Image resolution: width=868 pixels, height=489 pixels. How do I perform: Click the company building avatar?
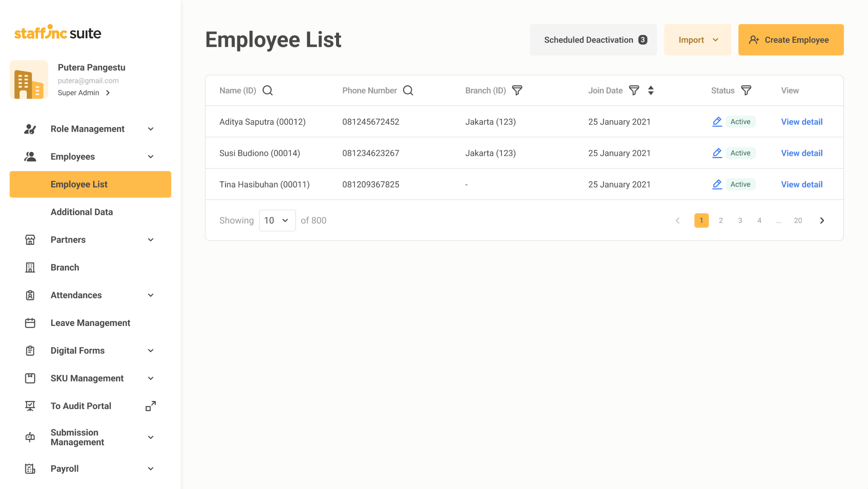click(x=29, y=80)
